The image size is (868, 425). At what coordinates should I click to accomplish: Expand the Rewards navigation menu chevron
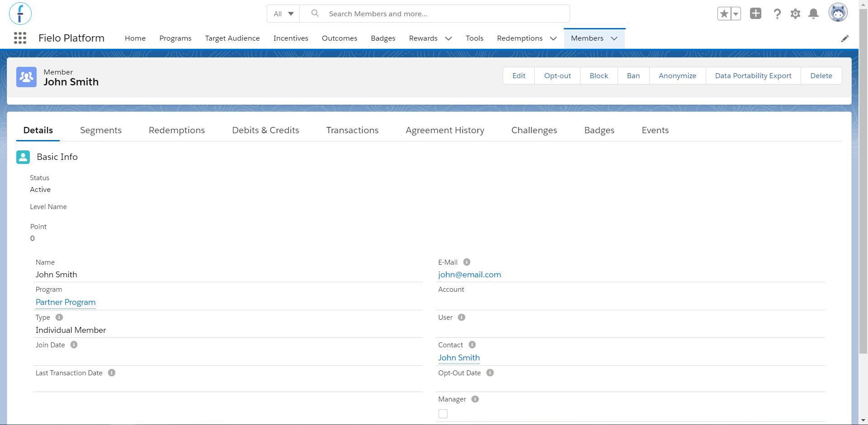pyautogui.click(x=448, y=38)
